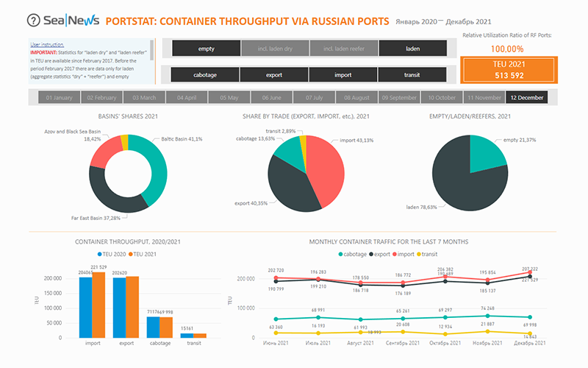Screen dimensions: 588x368
Task: Select month 01 January
Action: [x=59, y=97]
